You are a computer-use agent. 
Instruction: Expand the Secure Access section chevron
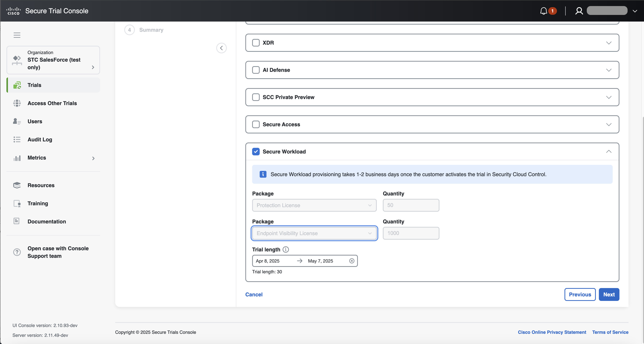609,125
